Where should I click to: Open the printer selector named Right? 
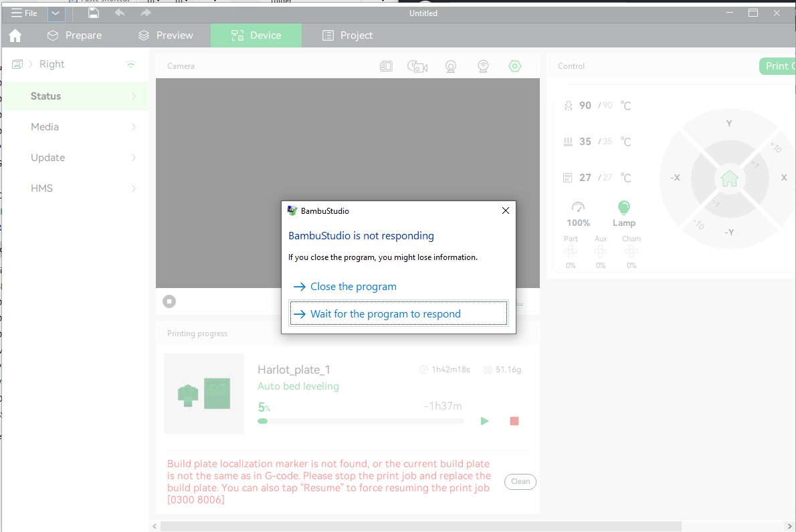click(52, 64)
